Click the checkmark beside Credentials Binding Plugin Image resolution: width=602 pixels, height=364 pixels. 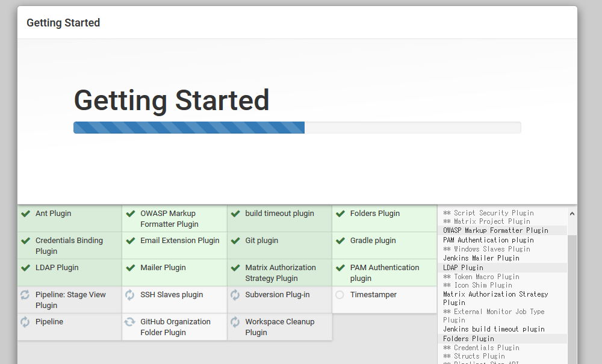[x=26, y=241]
